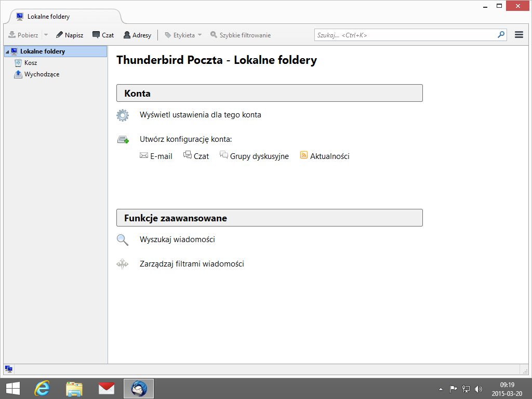
Task: Collapse the Lokalne foldery tree node
Action: [x=7, y=51]
